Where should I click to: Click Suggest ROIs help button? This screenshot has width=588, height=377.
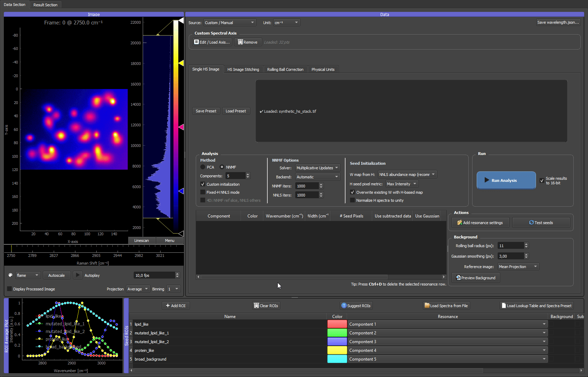(x=356, y=306)
